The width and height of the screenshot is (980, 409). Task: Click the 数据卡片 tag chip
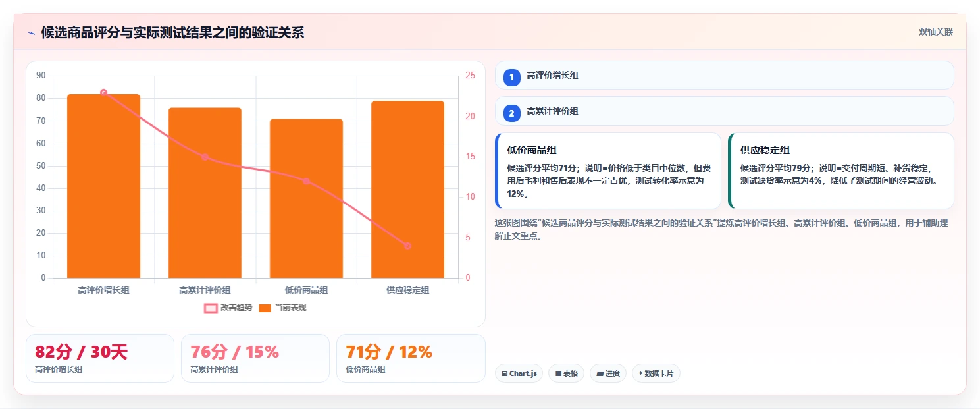[656, 373]
